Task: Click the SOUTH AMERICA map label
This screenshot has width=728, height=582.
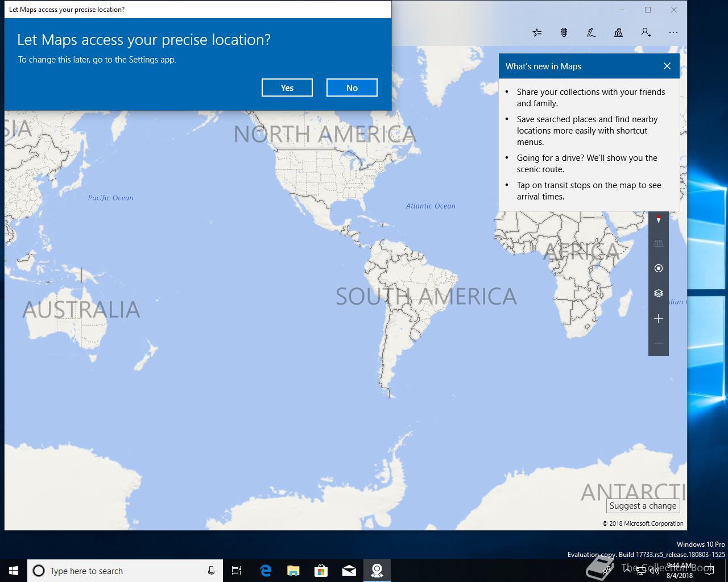Action: coord(426,296)
